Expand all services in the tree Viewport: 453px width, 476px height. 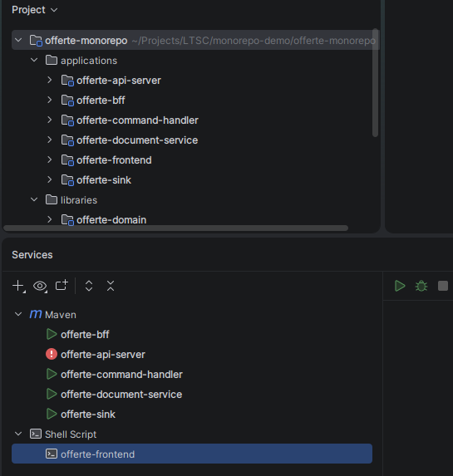click(89, 286)
